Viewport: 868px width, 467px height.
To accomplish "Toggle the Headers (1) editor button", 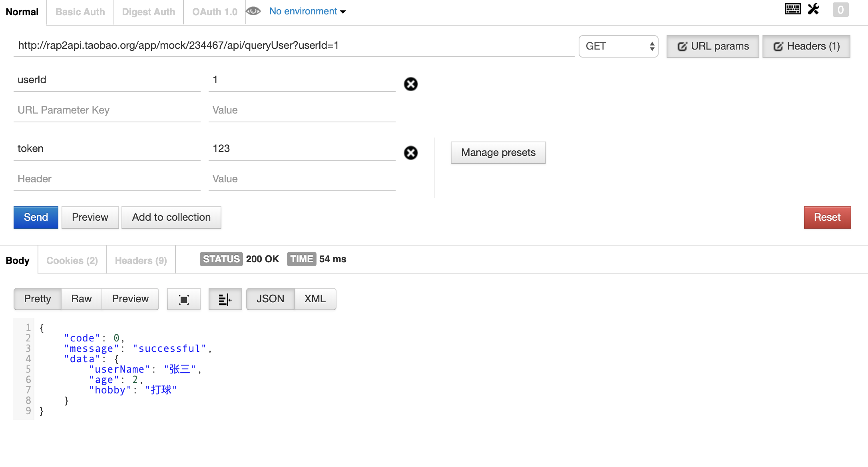I will coord(806,46).
